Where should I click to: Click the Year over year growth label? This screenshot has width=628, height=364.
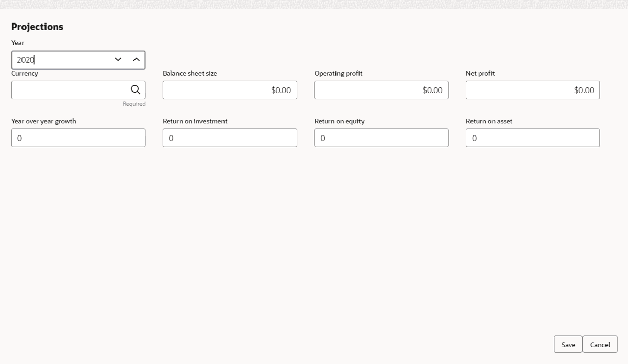43,121
